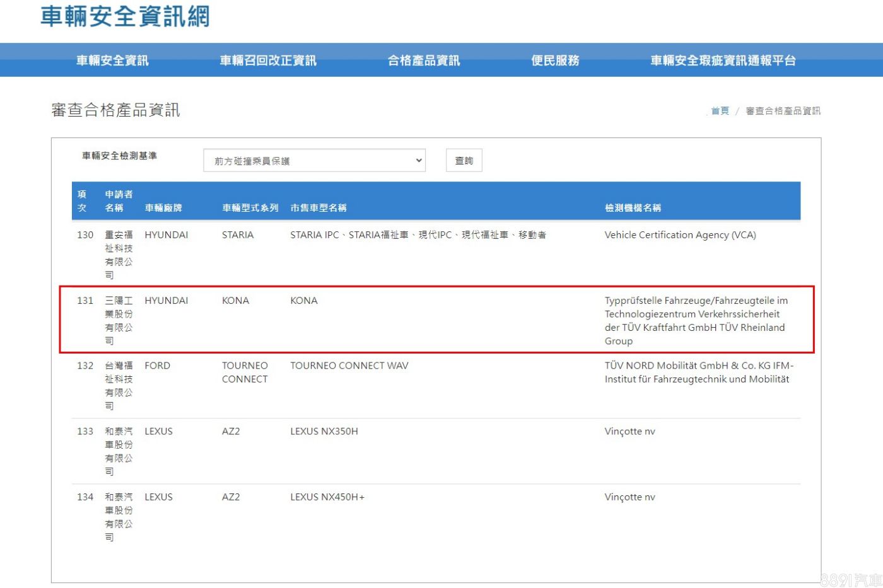
Task: Click the 審查合格產品資訊 page heading
Action: [x=115, y=110]
